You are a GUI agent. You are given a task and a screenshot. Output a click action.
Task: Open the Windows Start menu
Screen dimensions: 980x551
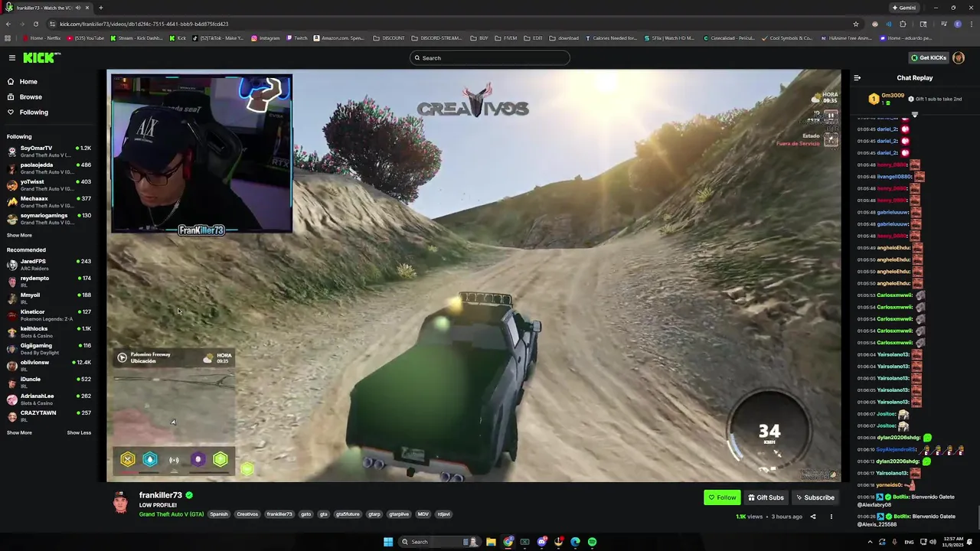(388, 542)
